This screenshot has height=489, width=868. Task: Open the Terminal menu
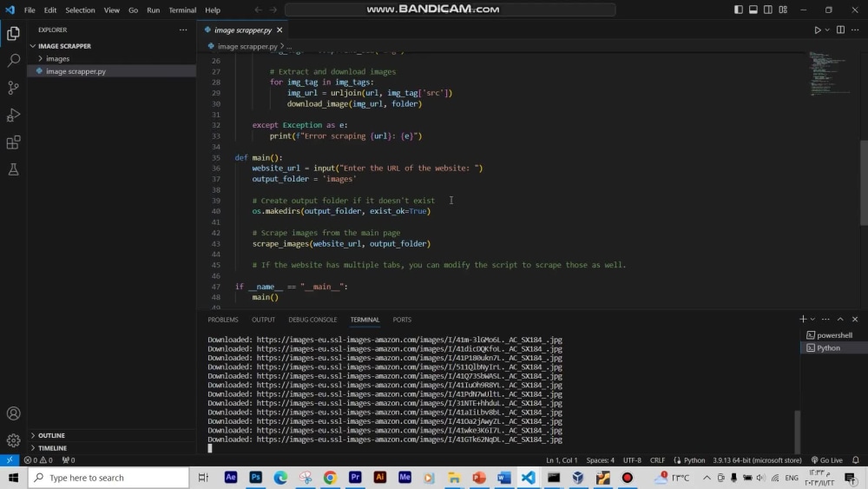[182, 10]
